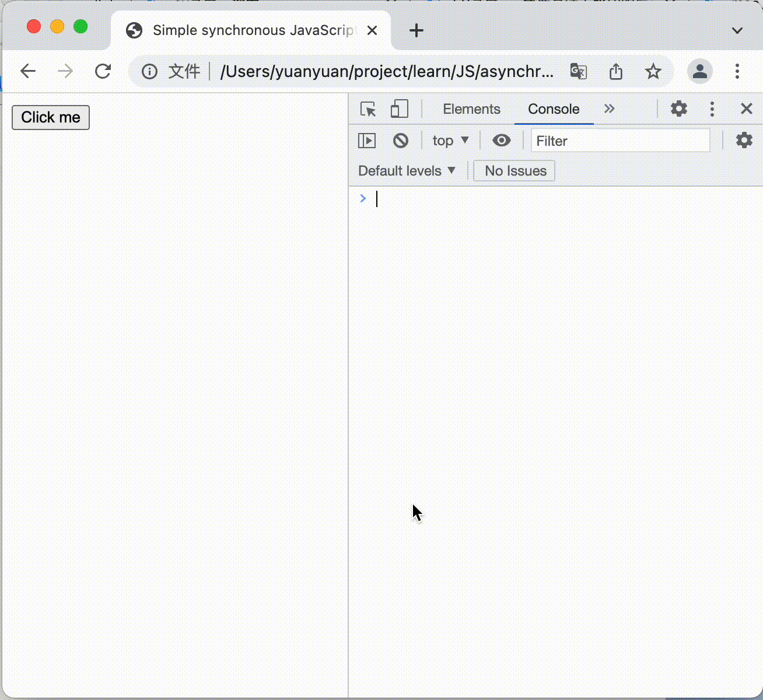Switch to the Console tab
Image resolution: width=763 pixels, height=700 pixels.
coord(554,109)
